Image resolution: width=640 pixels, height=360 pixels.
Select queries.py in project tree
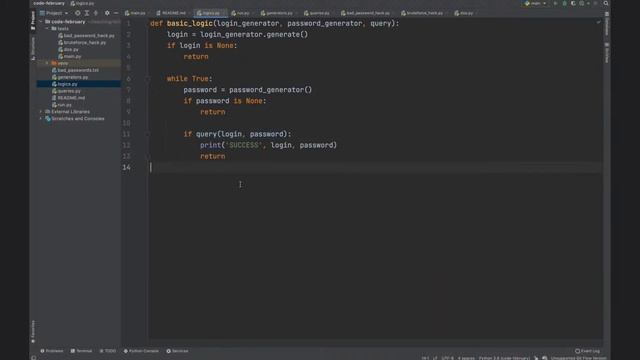(66, 91)
